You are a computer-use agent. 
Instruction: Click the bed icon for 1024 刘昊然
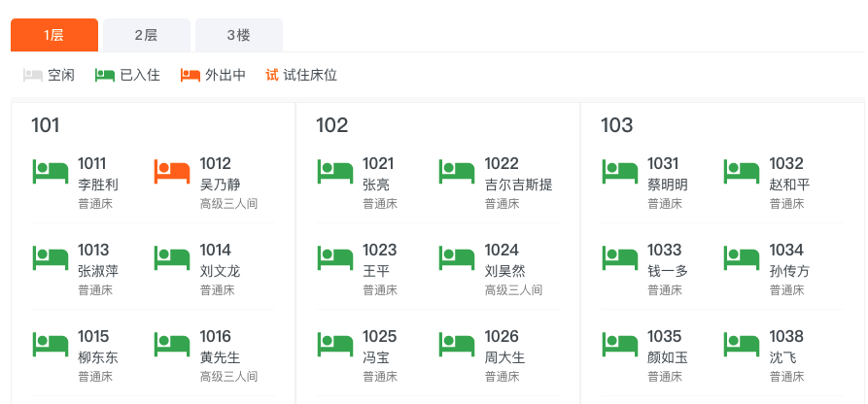coord(457,258)
